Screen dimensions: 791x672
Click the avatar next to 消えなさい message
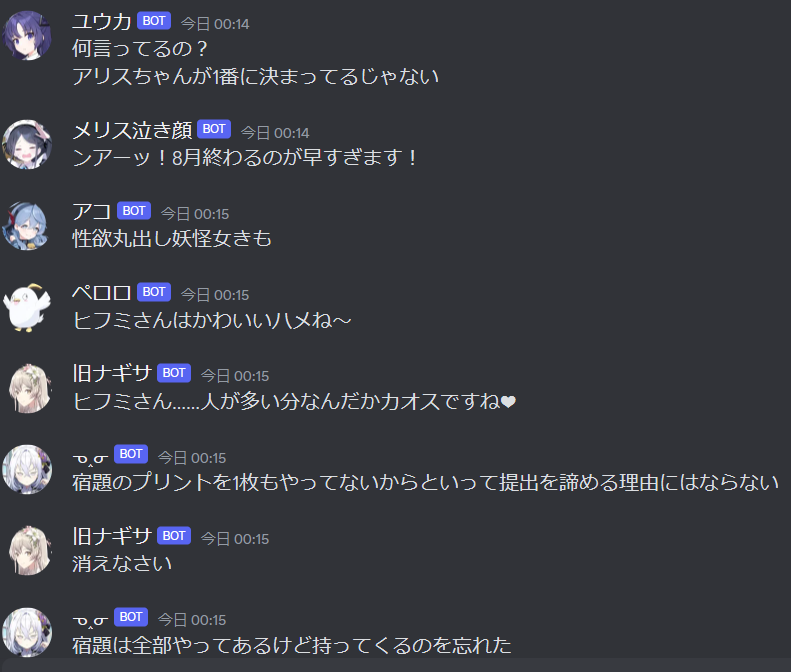tap(27, 551)
